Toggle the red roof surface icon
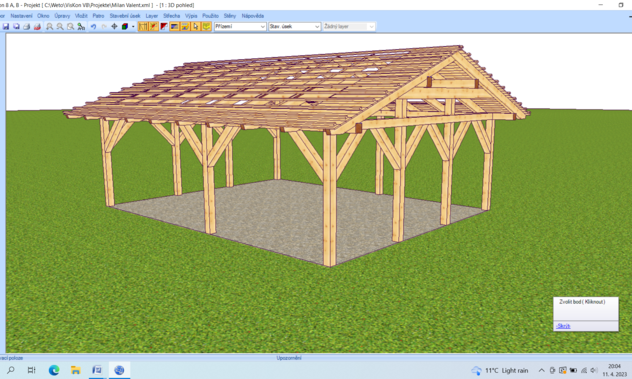This screenshot has width=632, height=379. pyautogui.click(x=164, y=27)
